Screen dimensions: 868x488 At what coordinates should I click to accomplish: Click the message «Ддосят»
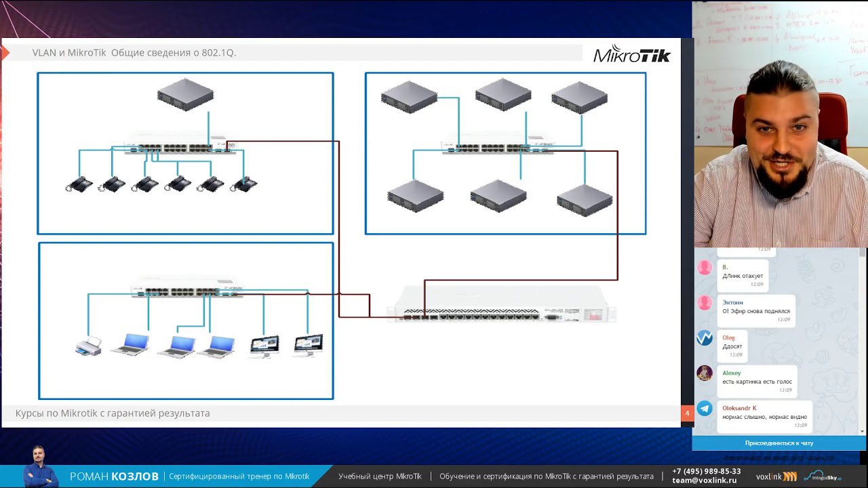tap(732, 346)
